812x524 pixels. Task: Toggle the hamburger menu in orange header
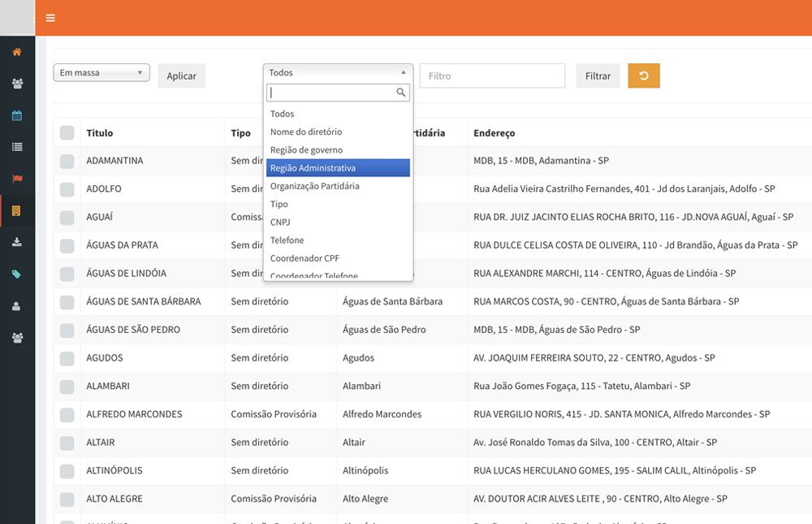(x=50, y=18)
